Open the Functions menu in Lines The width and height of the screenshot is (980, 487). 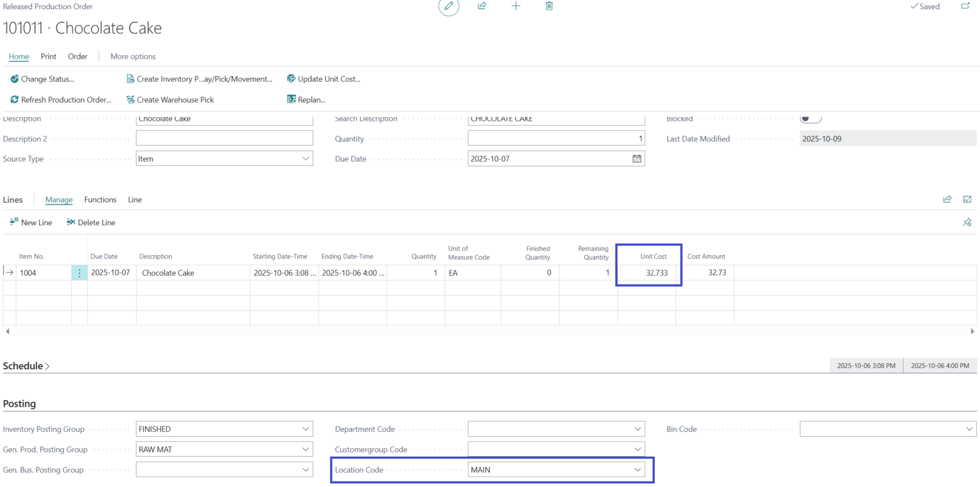(100, 200)
